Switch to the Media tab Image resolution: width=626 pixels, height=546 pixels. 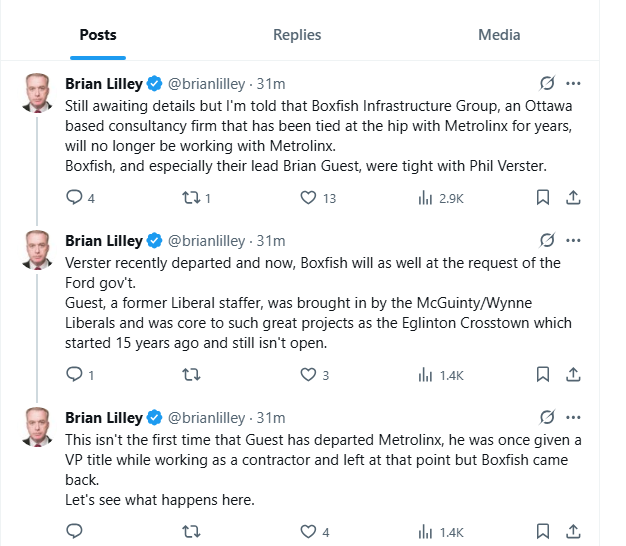499,34
